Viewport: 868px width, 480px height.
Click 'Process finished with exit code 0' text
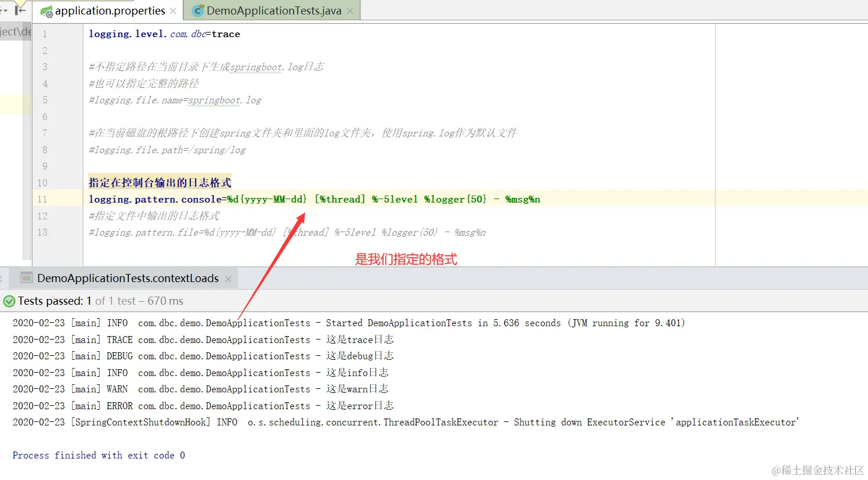pos(99,455)
